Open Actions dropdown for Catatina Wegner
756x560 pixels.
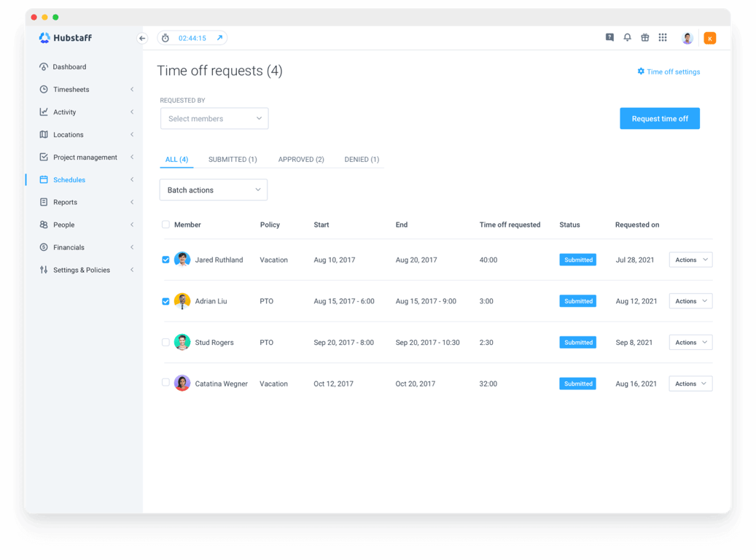pos(690,384)
